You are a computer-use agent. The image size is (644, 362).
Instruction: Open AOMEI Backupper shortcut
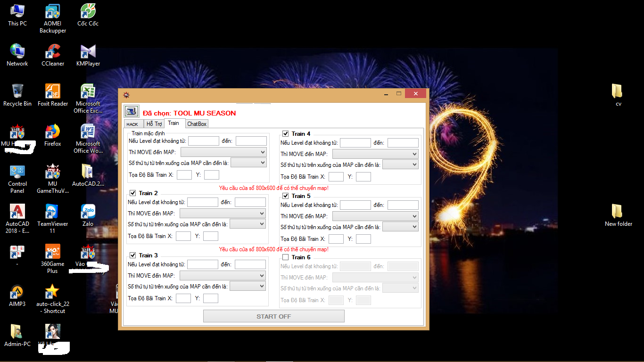tap(53, 19)
